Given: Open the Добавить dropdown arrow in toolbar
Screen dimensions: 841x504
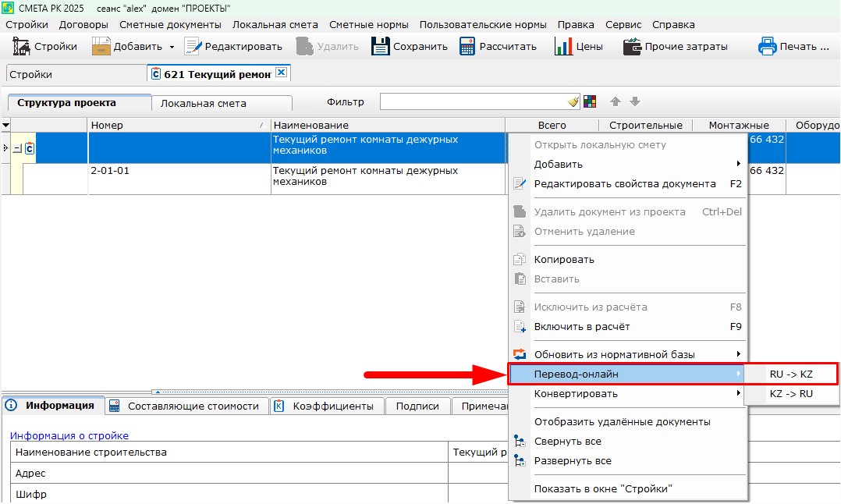Looking at the screenshot, I should (x=172, y=47).
